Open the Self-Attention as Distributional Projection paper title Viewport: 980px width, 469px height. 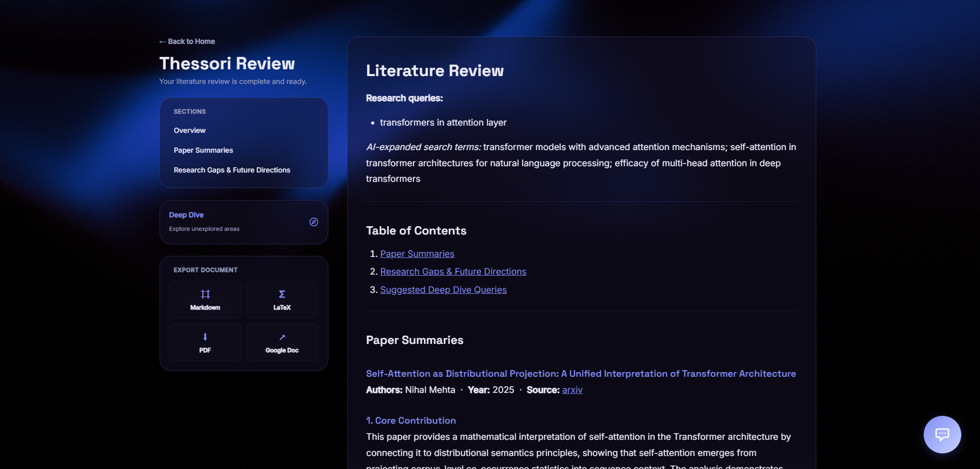tap(581, 374)
